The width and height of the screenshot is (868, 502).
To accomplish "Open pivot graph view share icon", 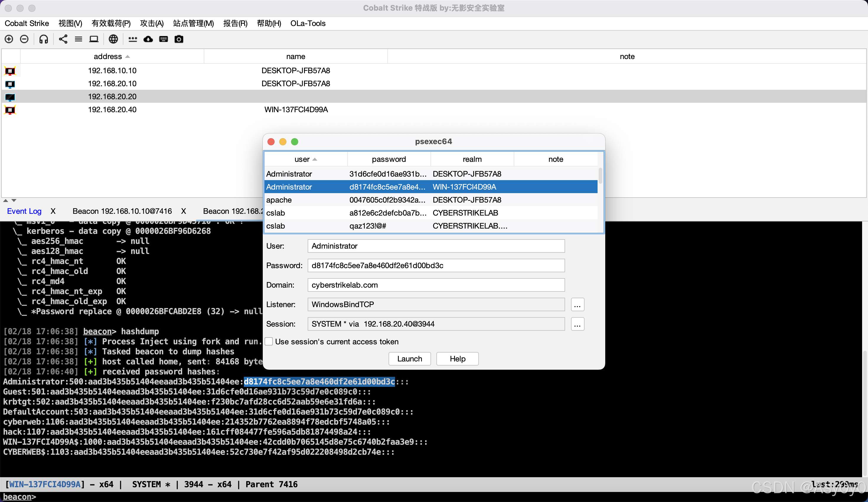I will point(63,39).
